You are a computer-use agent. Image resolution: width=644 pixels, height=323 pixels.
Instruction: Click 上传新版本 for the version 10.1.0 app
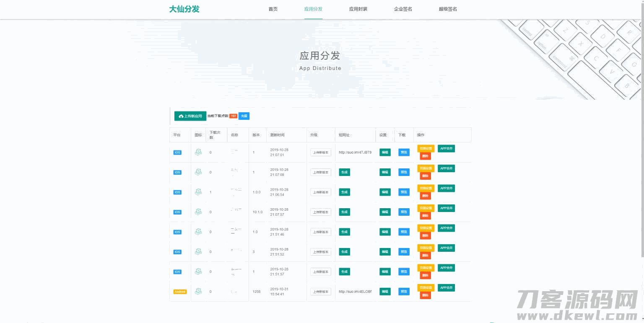320,212
